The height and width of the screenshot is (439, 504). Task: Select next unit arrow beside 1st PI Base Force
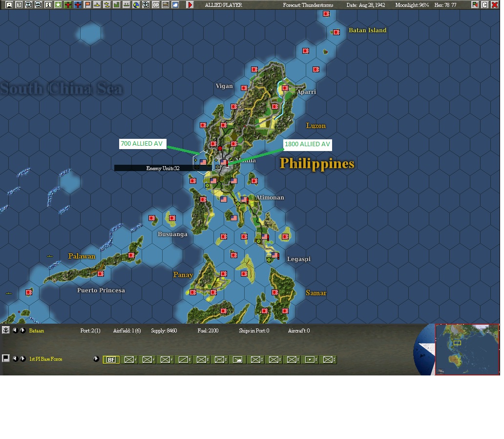[x=23, y=358]
